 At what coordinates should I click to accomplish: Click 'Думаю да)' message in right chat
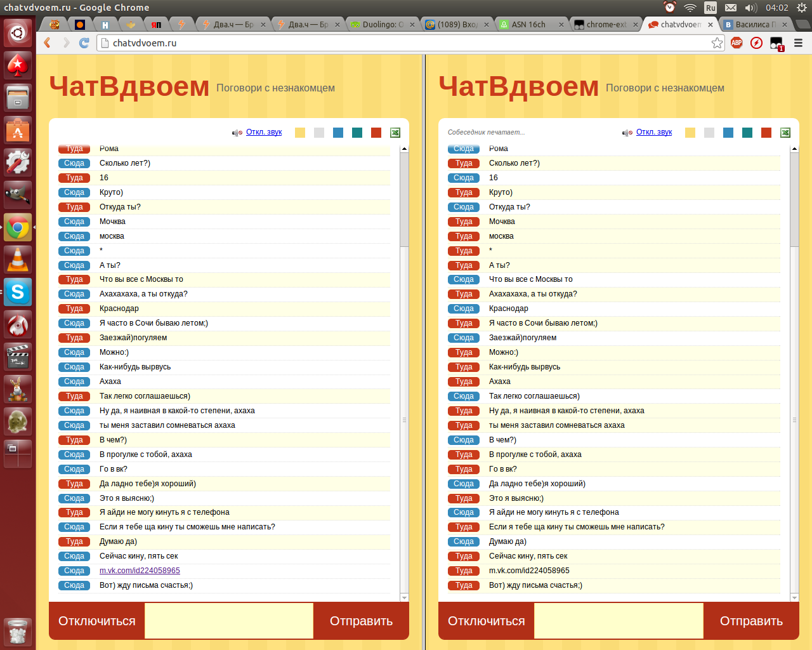[x=507, y=541]
